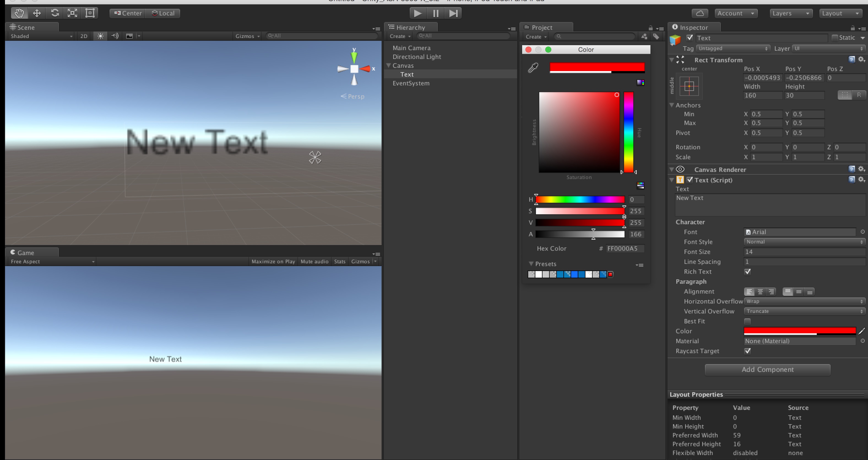The height and width of the screenshot is (460, 868).
Task: Open the Account dropdown
Action: 736,13
